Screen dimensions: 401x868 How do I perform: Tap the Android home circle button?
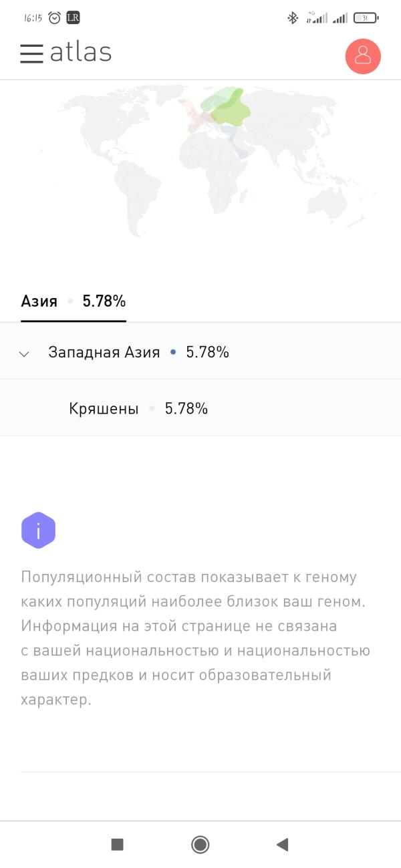[x=200, y=845]
